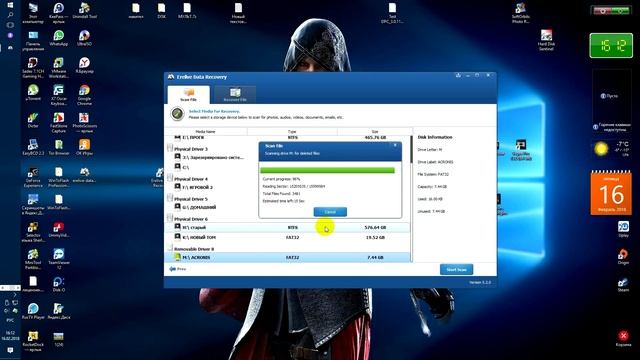Open the Windows Start button

[x=10, y=5]
